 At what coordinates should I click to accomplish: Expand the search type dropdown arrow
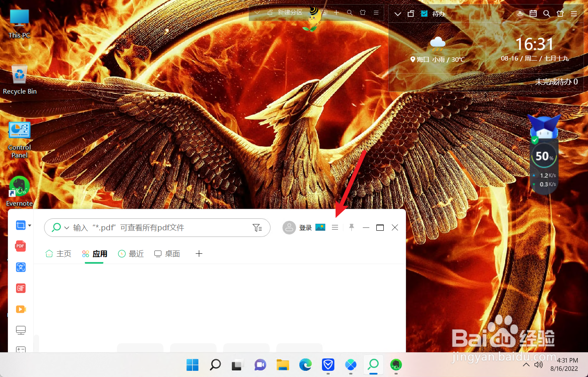(x=67, y=228)
